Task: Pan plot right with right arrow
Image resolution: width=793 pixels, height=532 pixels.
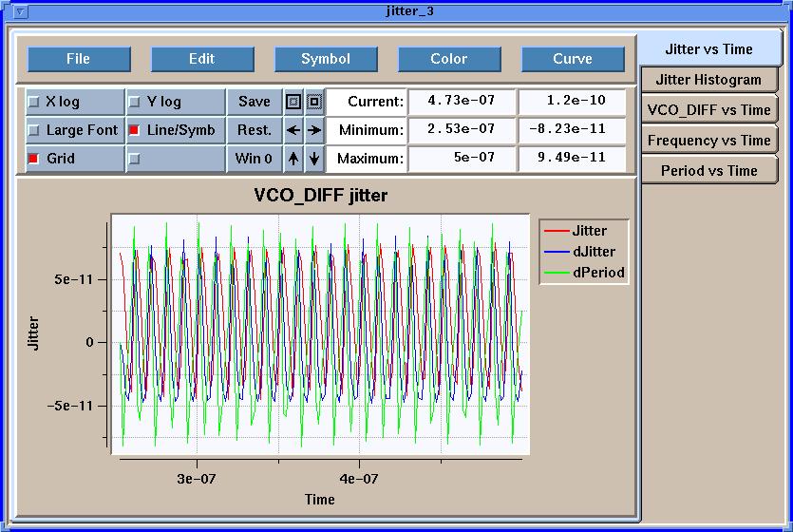Action: click(314, 130)
